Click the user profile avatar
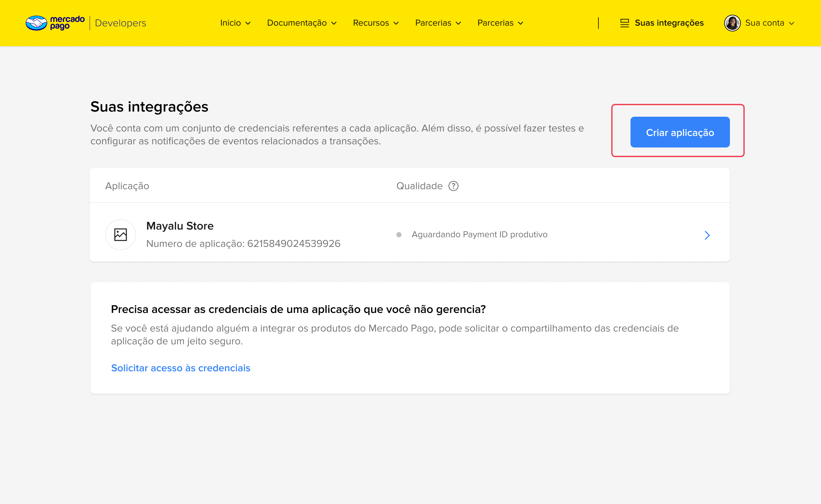Viewport: 821px width, 504px height. (x=732, y=23)
